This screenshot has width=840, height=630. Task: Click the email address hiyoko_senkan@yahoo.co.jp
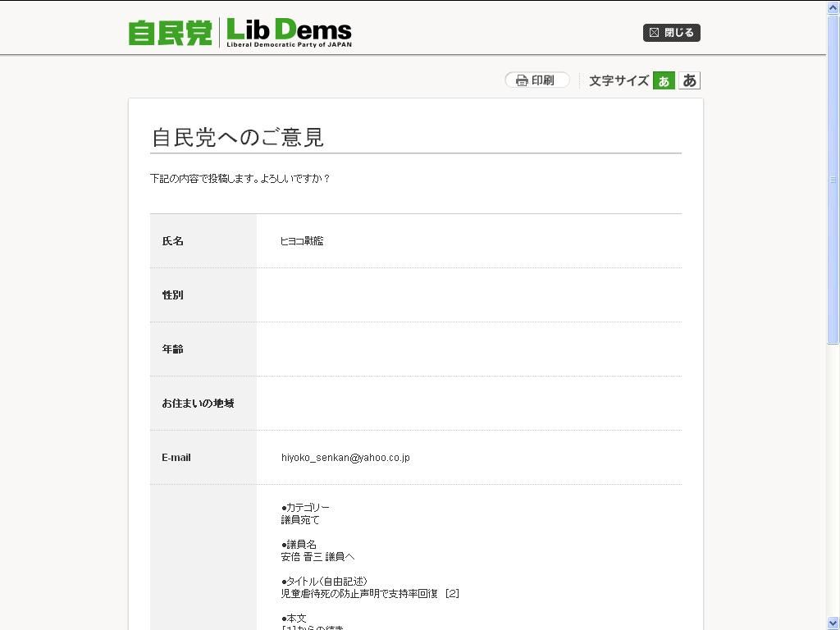tap(345, 458)
